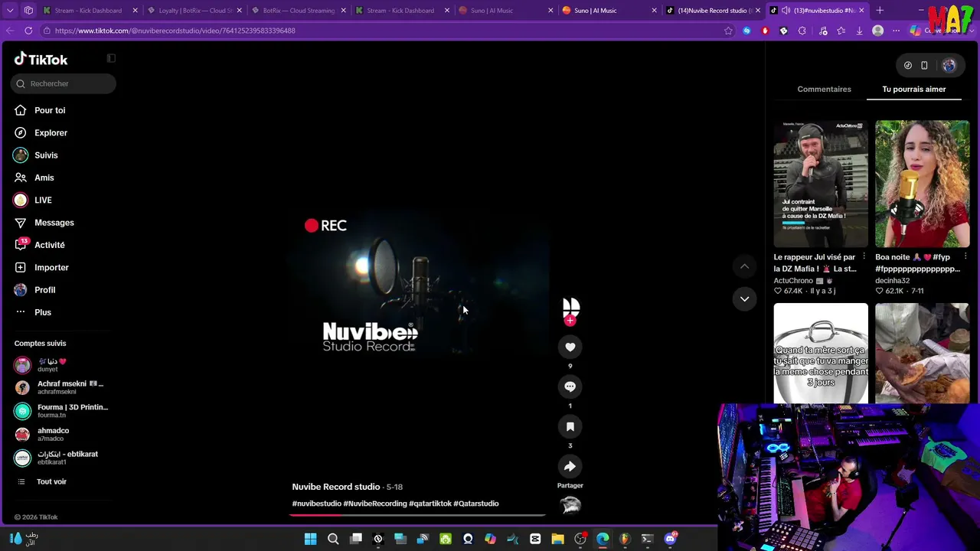
Task: Open the Importer upload page
Action: click(51, 267)
